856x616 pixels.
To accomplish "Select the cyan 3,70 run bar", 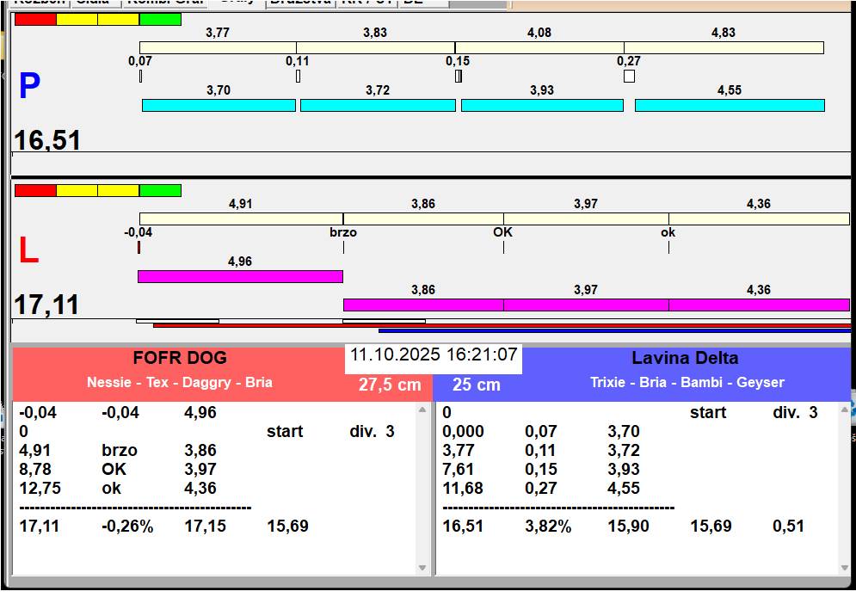I will click(219, 105).
